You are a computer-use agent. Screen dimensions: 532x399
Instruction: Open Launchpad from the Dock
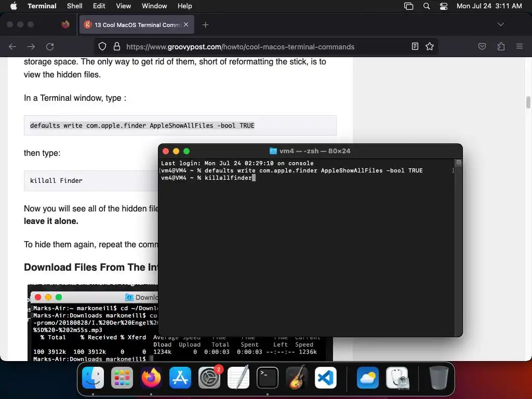tap(122, 378)
